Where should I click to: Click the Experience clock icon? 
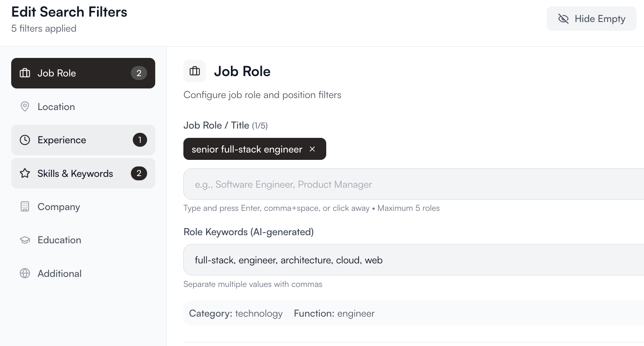coord(25,140)
